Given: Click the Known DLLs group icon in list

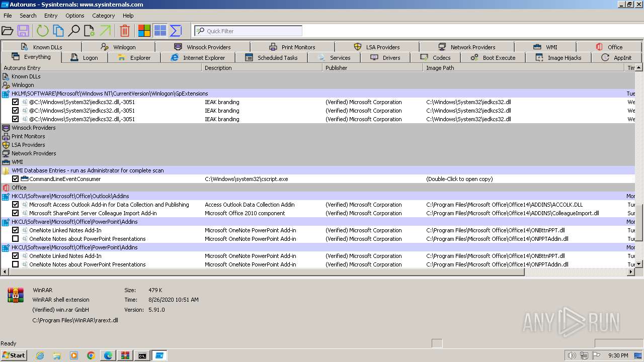Looking at the screenshot, I should [x=6, y=76].
